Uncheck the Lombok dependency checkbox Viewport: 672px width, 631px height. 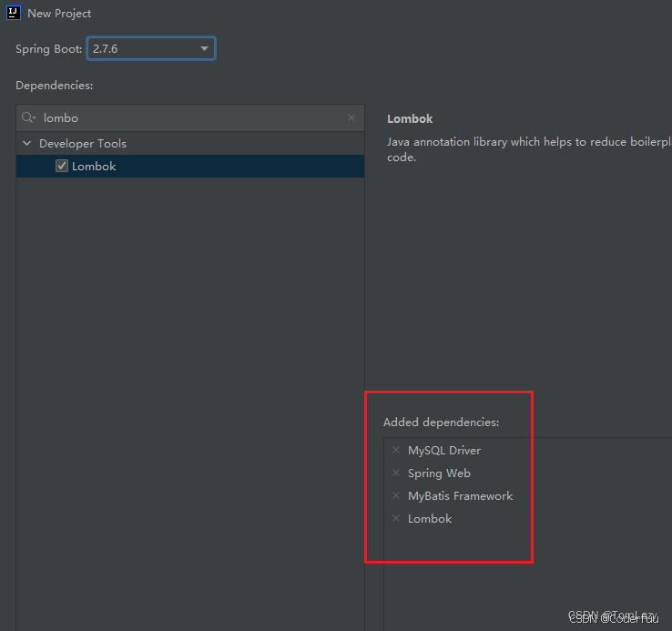(62, 166)
